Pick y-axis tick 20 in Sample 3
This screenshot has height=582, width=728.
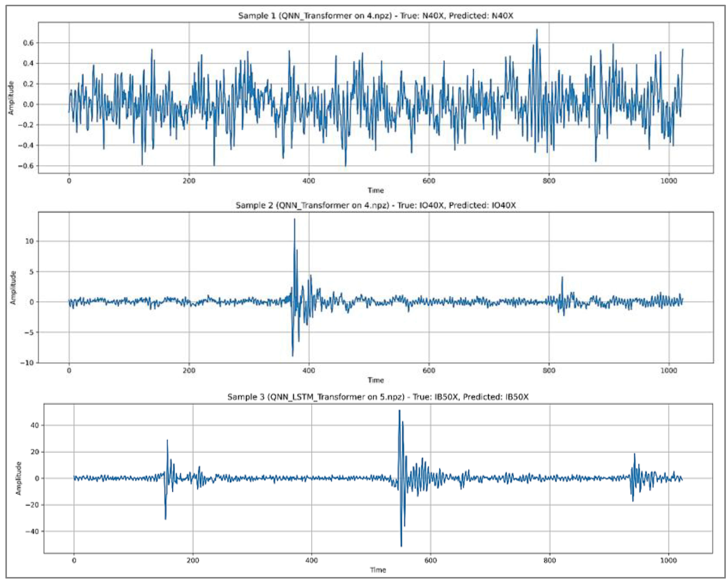[x=35, y=452]
